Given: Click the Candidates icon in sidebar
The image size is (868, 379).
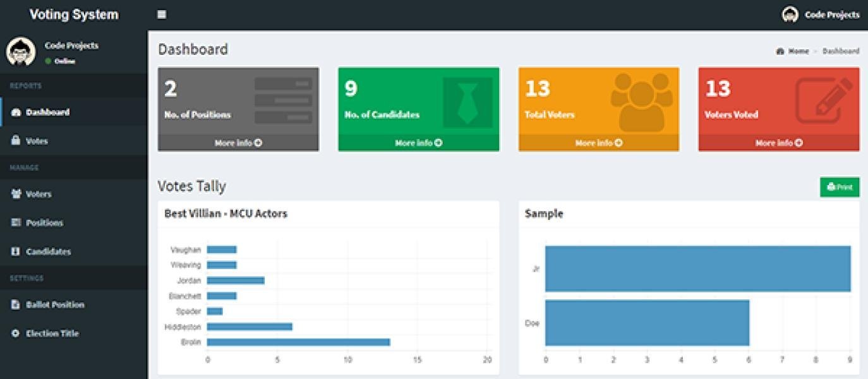Looking at the screenshot, I should coord(16,251).
